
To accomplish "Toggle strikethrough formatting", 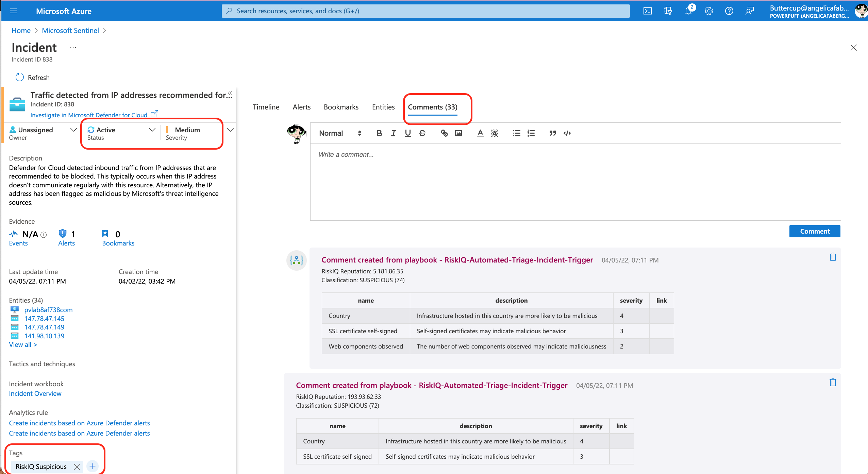I will (x=422, y=133).
